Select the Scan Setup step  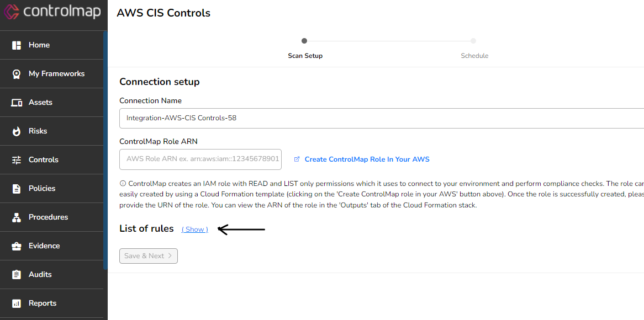point(305,55)
